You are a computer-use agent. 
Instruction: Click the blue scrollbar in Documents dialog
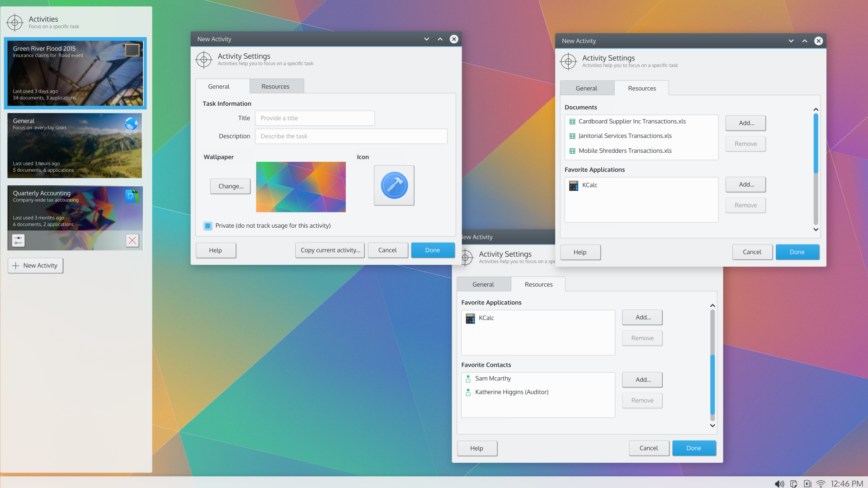pos(816,142)
